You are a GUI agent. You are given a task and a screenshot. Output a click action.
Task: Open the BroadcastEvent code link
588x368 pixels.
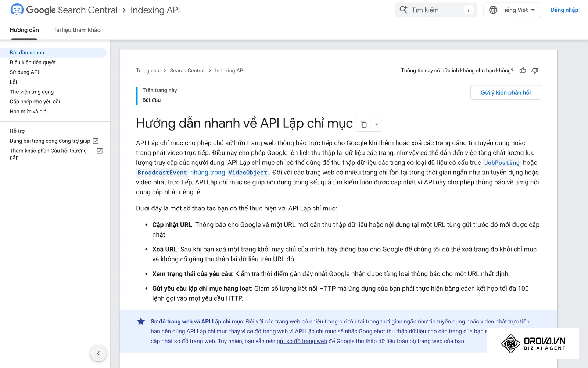click(162, 173)
